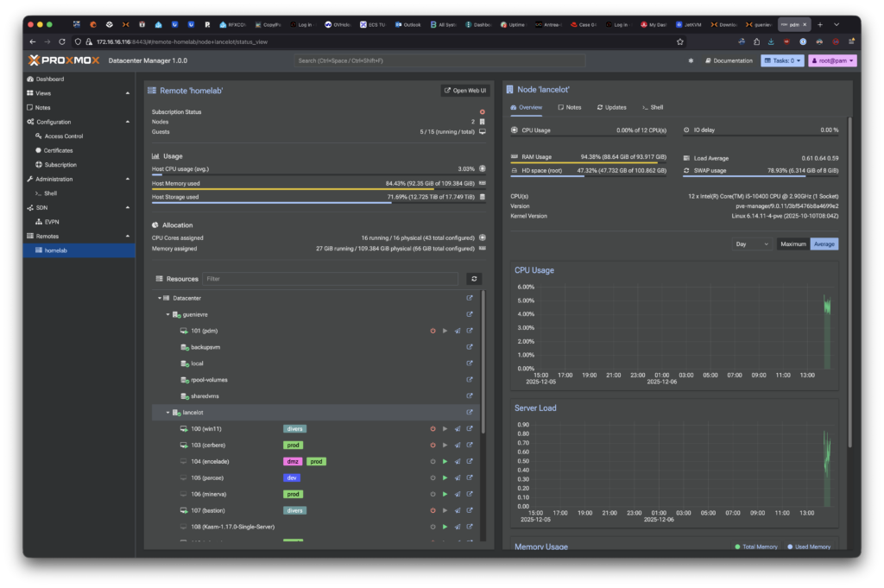
Task: Toggle Used Memory legend in Memory Usage chart
Action: pyautogui.click(x=810, y=547)
